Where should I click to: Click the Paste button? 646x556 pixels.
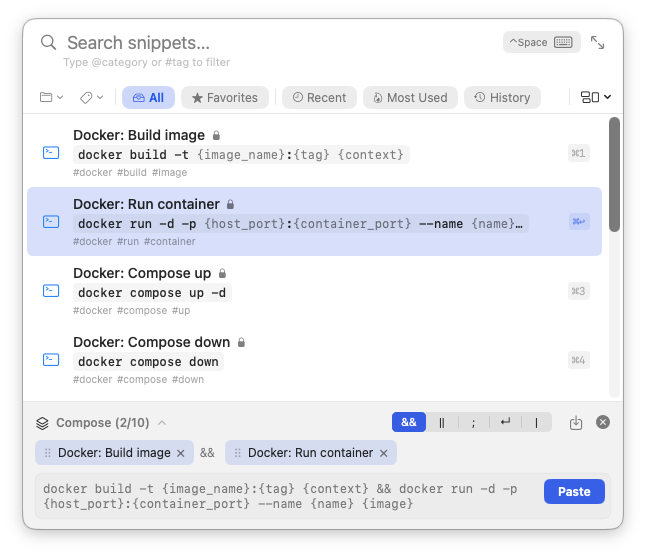click(574, 491)
